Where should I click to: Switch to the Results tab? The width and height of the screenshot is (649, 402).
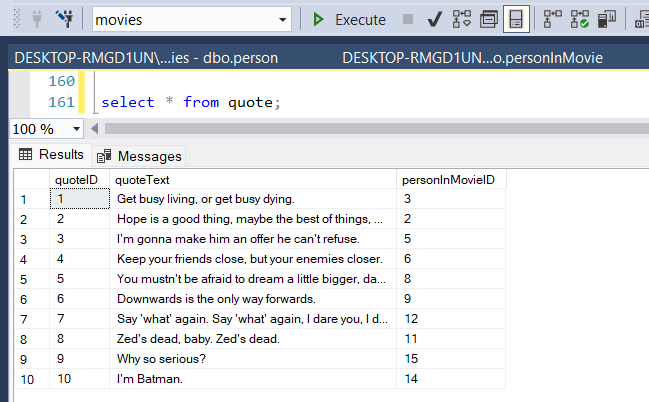click(51, 154)
